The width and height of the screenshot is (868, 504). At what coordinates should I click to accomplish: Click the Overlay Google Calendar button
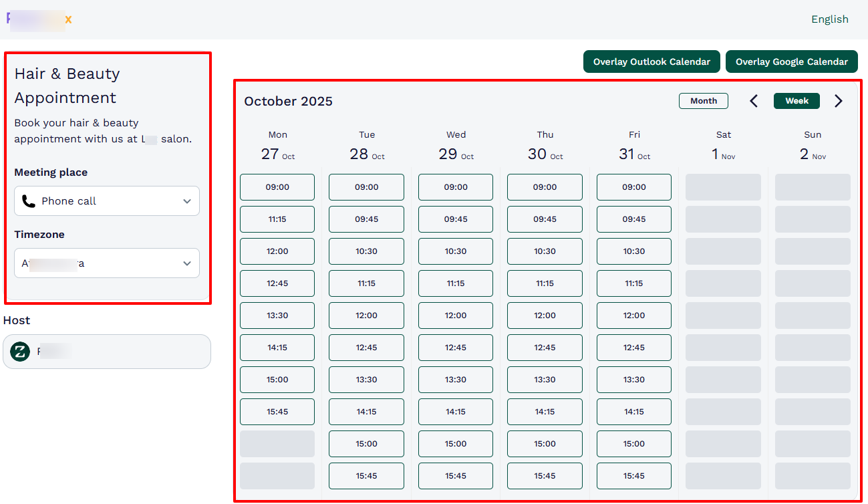(791, 61)
